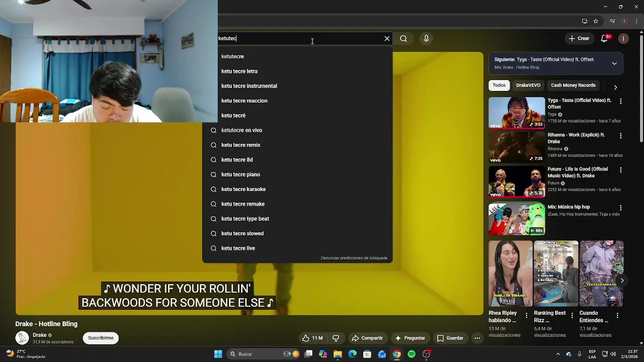Screen dimensions: 644x362
Task: Click taskbar Buscar search box
Action: (263, 354)
